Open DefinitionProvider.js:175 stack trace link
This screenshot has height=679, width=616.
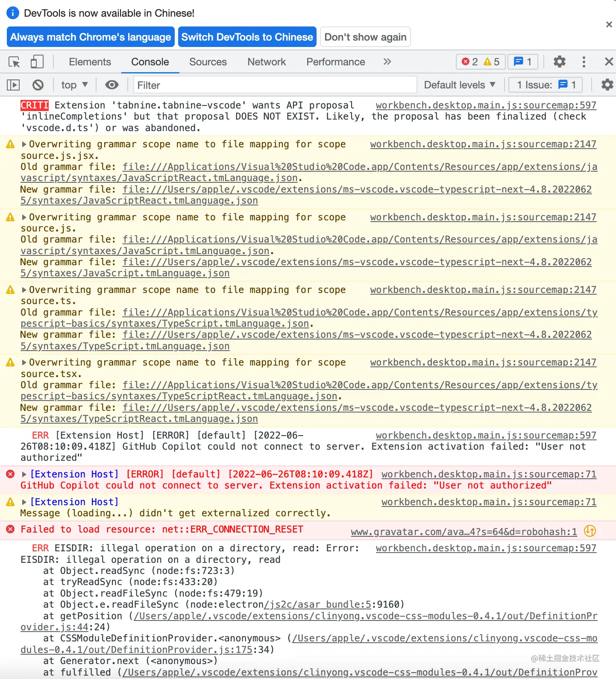coord(309,644)
